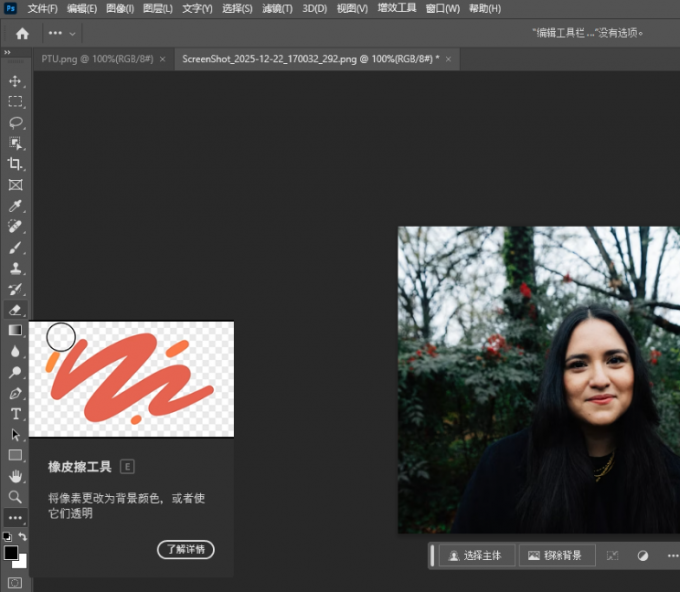Click the white background color swatch
Image resolution: width=680 pixels, height=592 pixels.
[21, 563]
